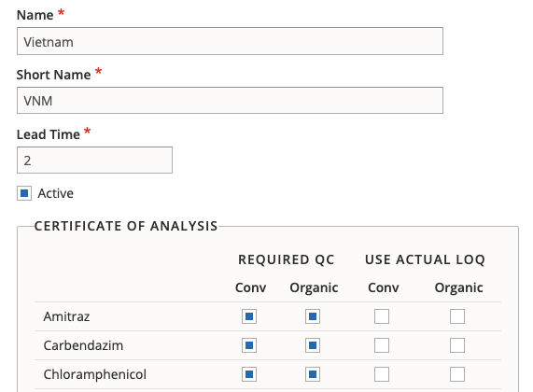The height and width of the screenshot is (392, 533).
Task: Enable Chloramphenicol Use Actual LOQ Conv checkbox
Action: tap(382, 374)
